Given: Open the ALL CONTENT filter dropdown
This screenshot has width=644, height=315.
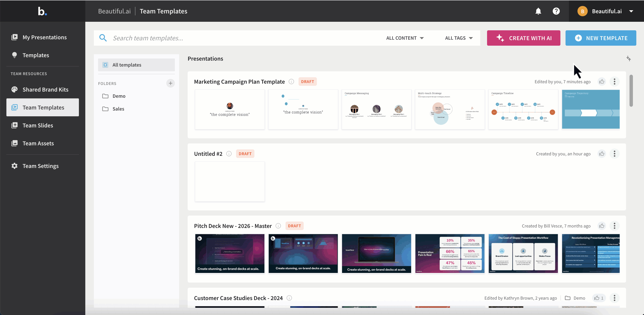Looking at the screenshot, I should [405, 38].
